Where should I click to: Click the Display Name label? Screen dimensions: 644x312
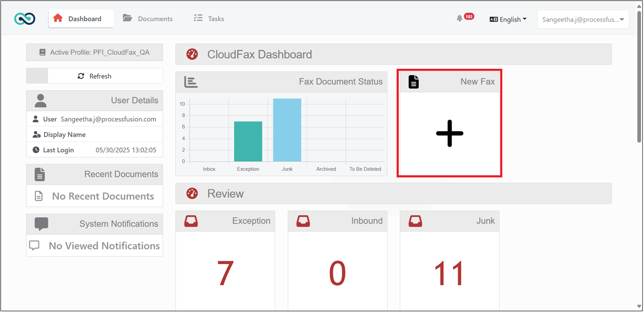point(65,135)
